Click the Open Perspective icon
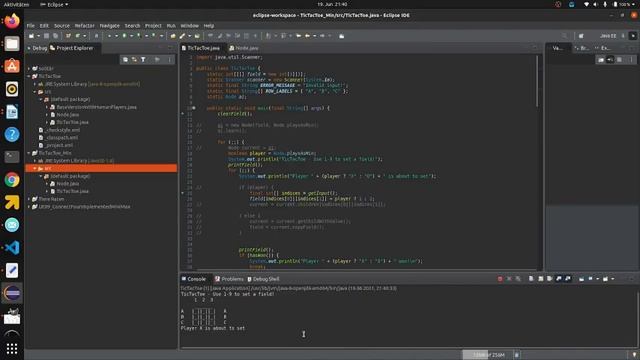Screen dimensions: 640x360 pos(581,36)
